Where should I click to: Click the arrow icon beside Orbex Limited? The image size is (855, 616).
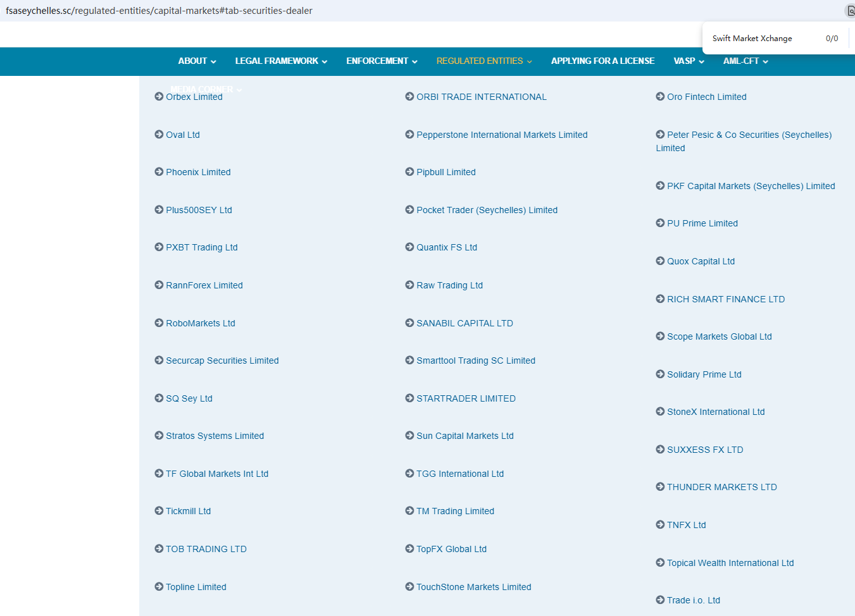click(159, 97)
